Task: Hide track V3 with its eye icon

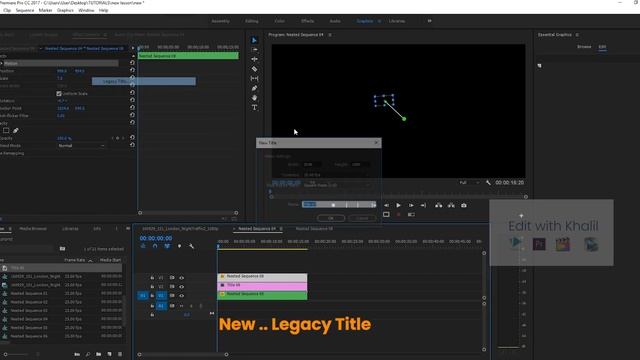Action: [x=182, y=278]
